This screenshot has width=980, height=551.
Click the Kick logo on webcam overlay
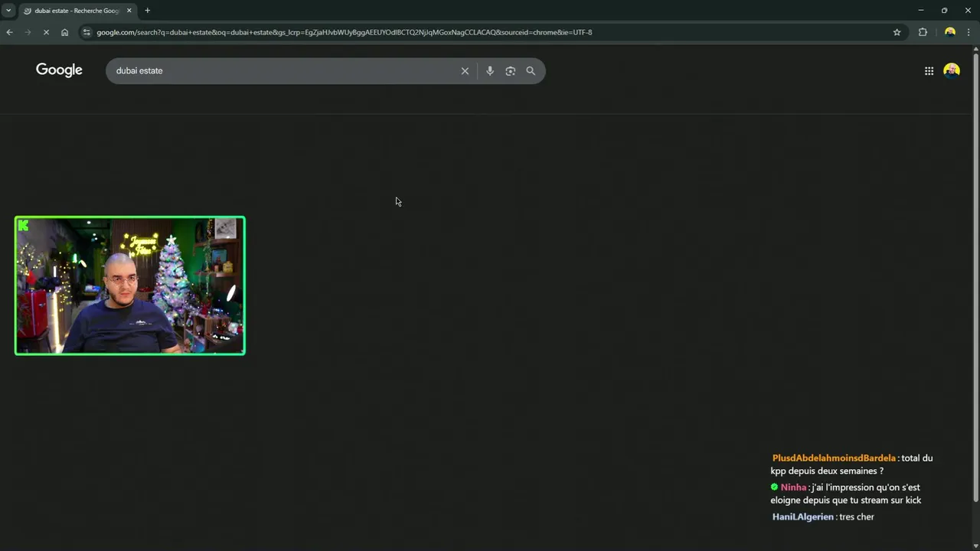coord(23,225)
